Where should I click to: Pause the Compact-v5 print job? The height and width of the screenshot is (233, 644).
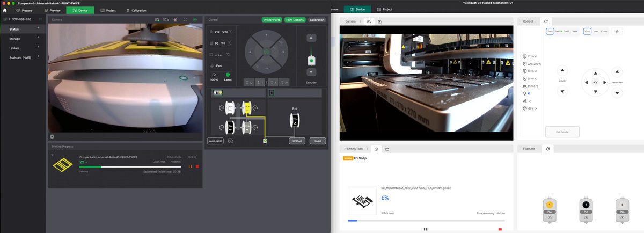190,166
